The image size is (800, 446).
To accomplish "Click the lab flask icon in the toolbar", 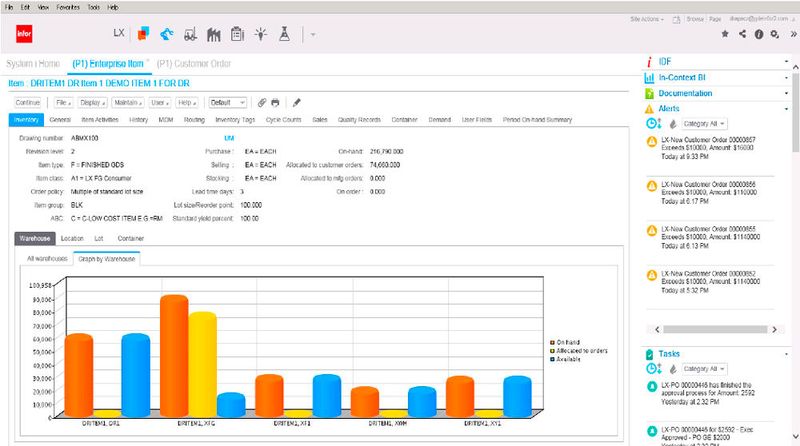I will click(x=285, y=34).
